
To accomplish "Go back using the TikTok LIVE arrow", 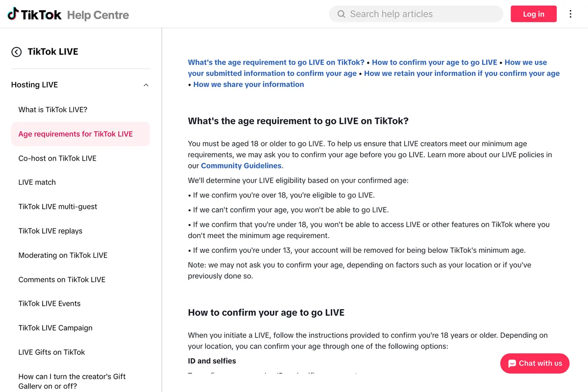I will pos(17,52).
